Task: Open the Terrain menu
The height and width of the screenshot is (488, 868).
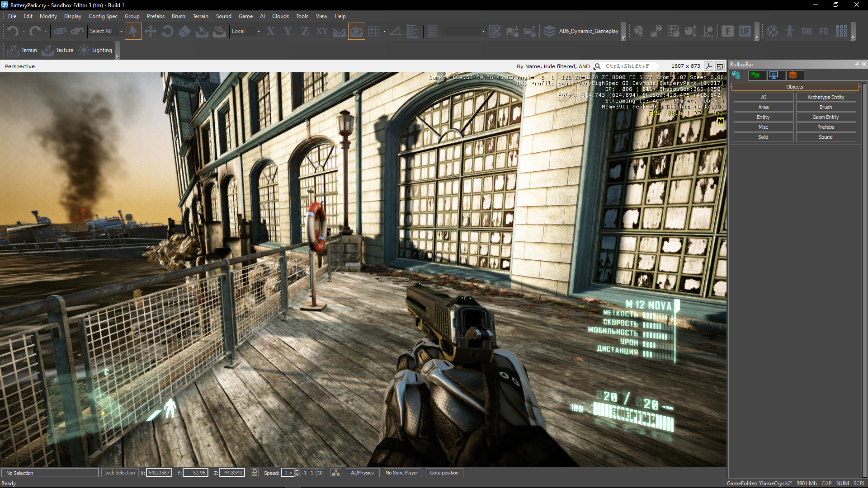Action: click(x=200, y=16)
